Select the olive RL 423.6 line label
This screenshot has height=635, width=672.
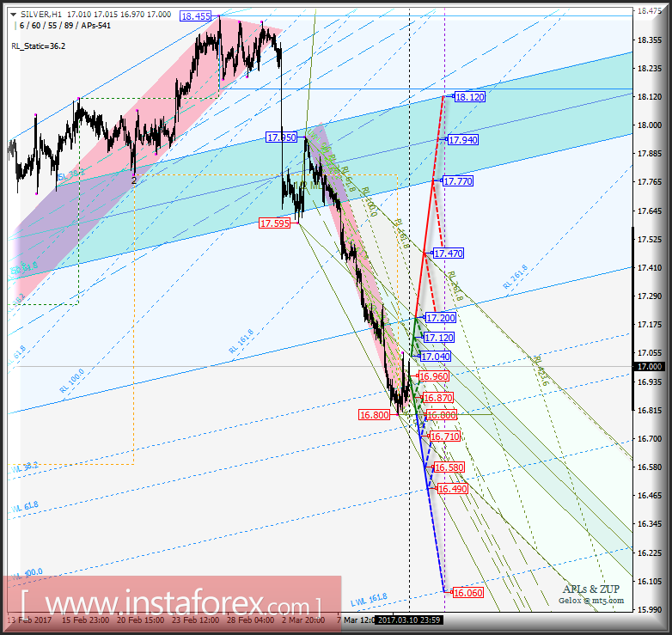click(x=540, y=370)
